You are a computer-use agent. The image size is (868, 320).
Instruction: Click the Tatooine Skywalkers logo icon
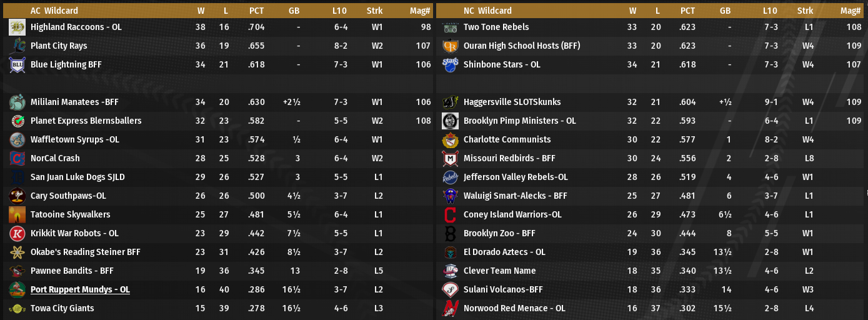(17, 215)
